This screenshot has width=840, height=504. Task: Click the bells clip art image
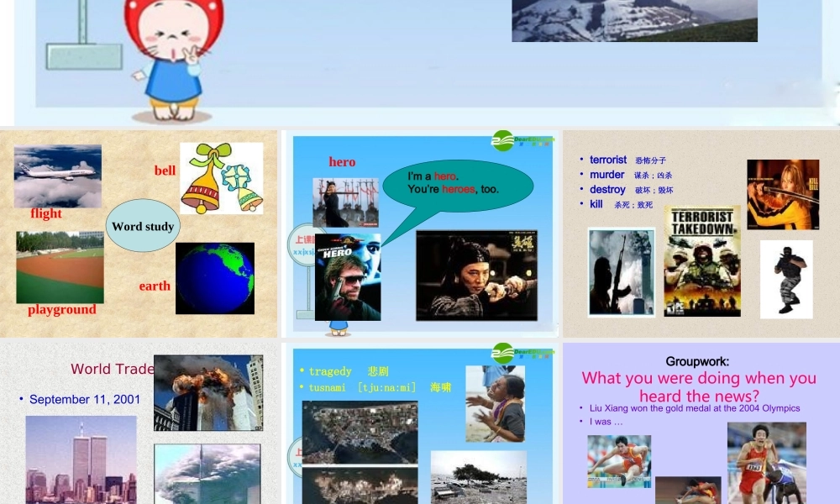pyautogui.click(x=222, y=178)
